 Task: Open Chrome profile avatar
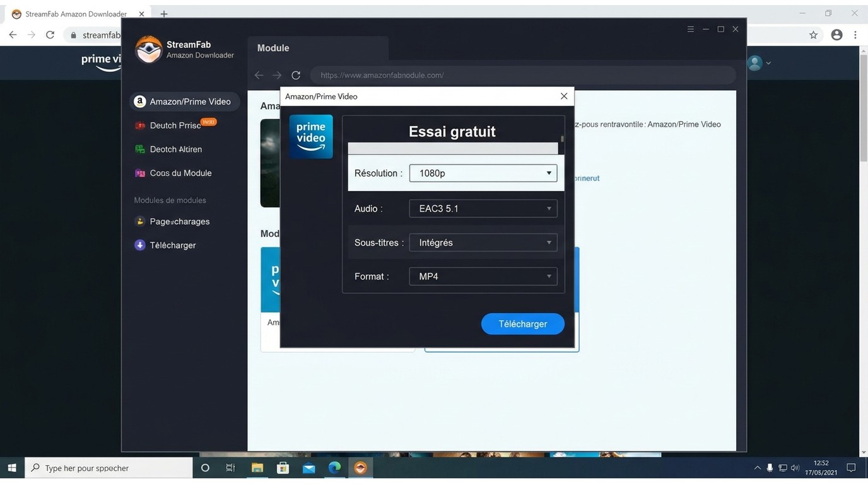836,35
